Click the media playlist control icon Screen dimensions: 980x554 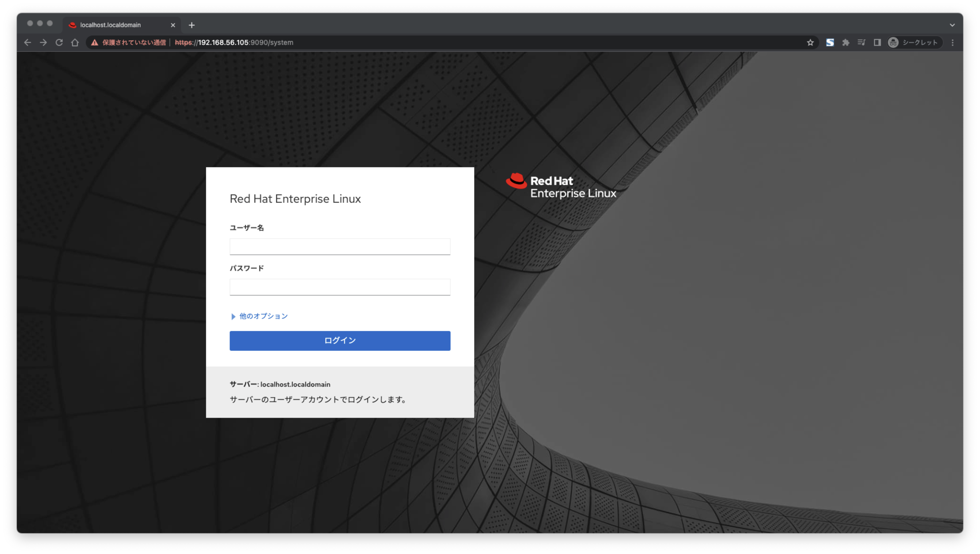[x=861, y=43]
